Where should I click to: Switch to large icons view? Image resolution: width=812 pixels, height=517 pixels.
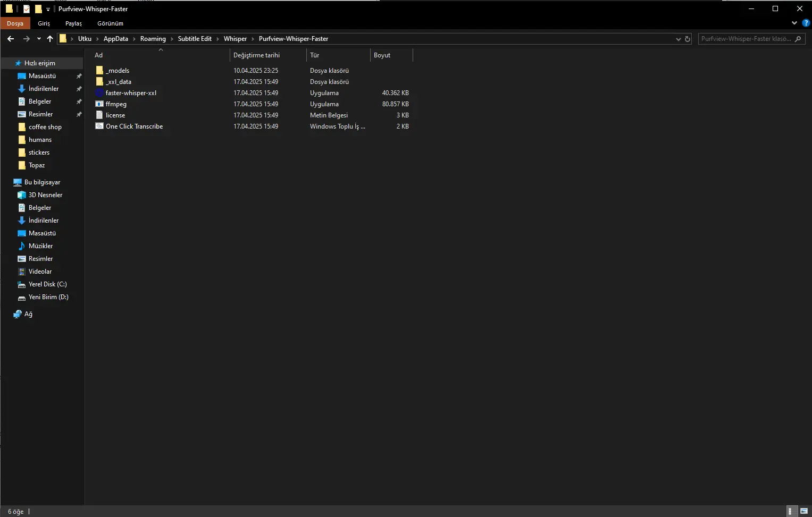coord(804,511)
